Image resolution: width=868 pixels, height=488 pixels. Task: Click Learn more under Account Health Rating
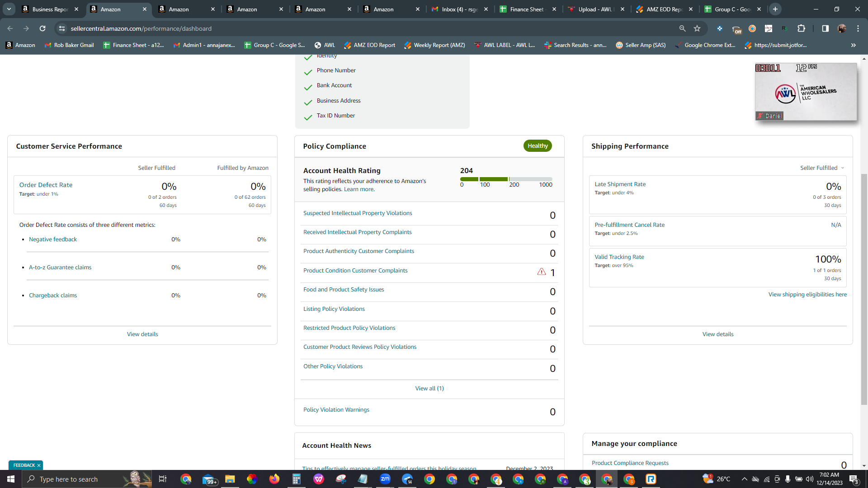[359, 189]
